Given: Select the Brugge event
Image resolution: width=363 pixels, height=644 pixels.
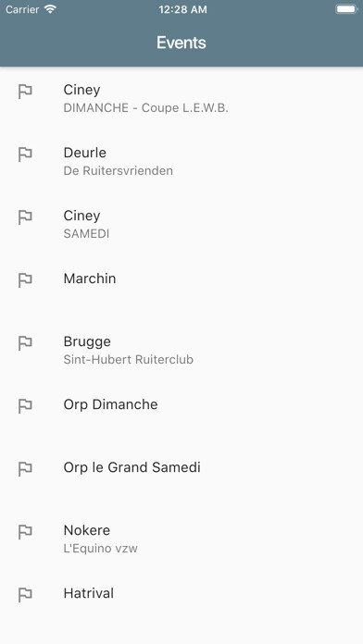Looking at the screenshot, I should coord(181,350).
